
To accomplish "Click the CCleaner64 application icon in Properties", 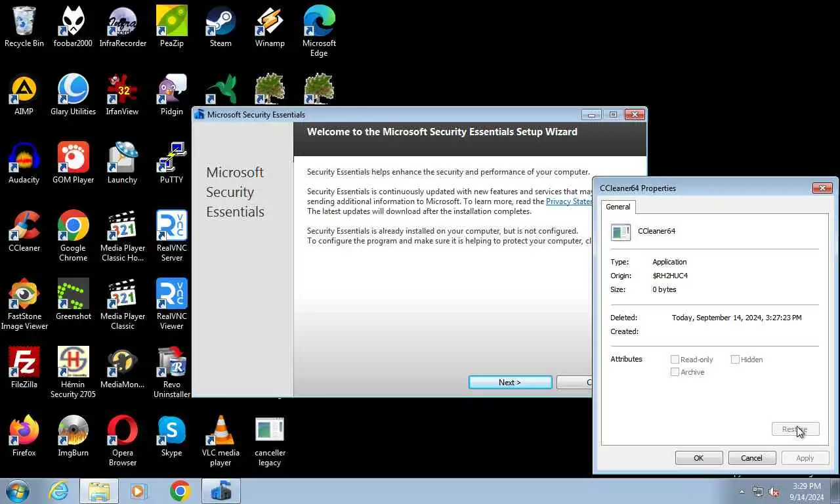I will (x=621, y=232).
